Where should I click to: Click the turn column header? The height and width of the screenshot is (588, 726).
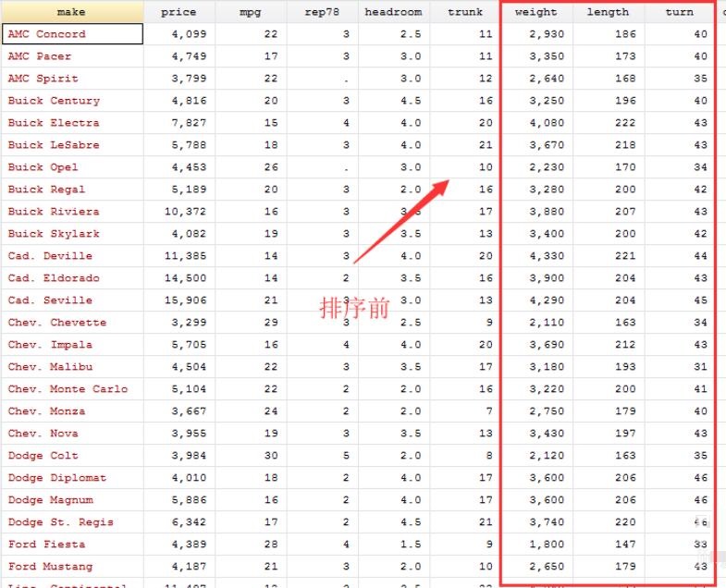679,12
